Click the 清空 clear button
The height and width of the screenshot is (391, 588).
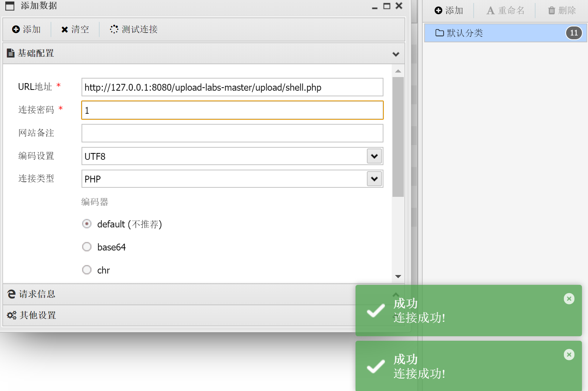pos(75,29)
